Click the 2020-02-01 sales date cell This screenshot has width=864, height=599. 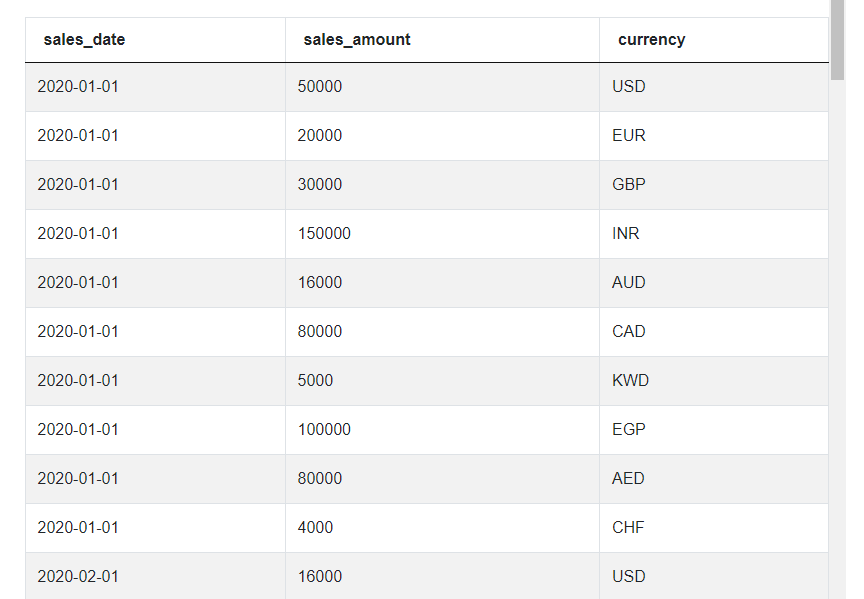(x=155, y=576)
